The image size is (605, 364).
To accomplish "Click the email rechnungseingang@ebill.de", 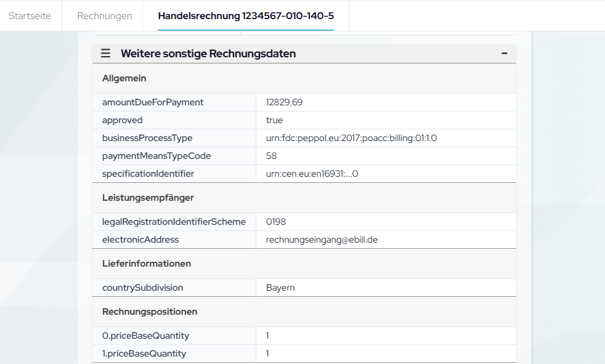I will point(322,240).
